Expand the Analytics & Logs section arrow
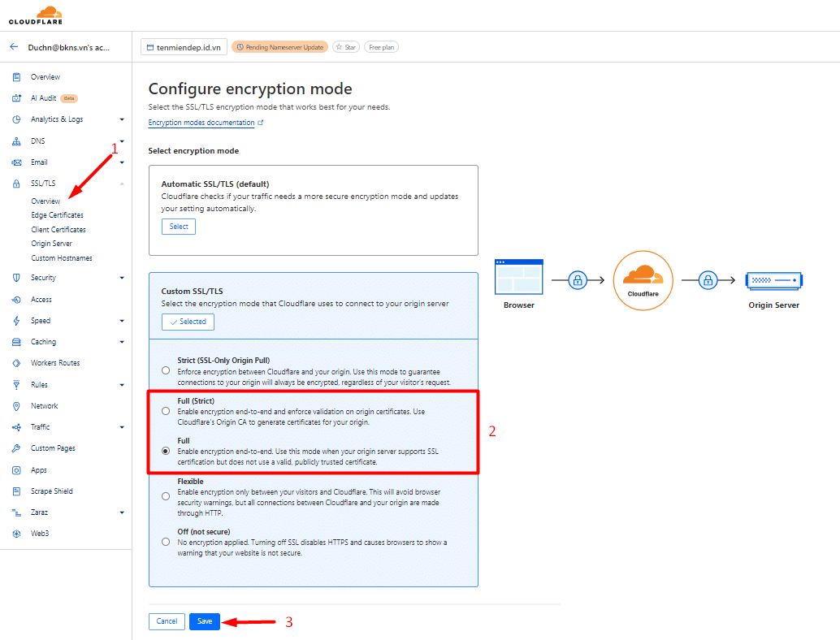Screen dimensions: 840x640 pyautogui.click(x=122, y=119)
